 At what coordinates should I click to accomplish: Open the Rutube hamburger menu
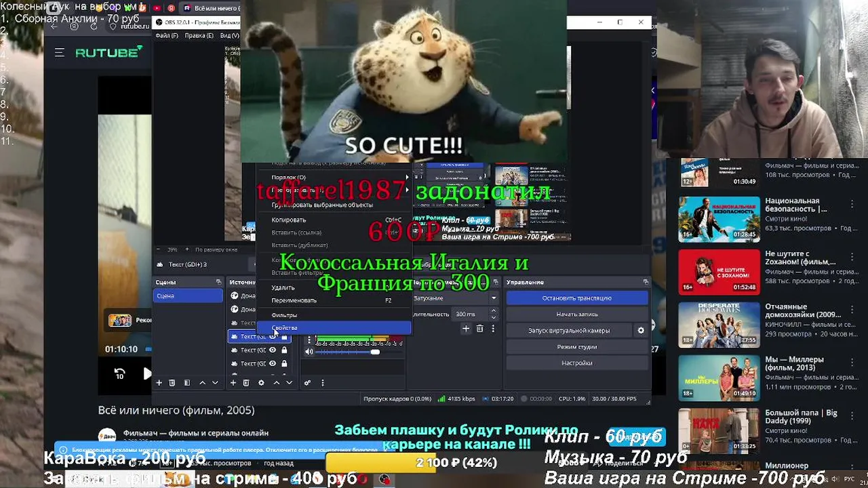coord(60,52)
